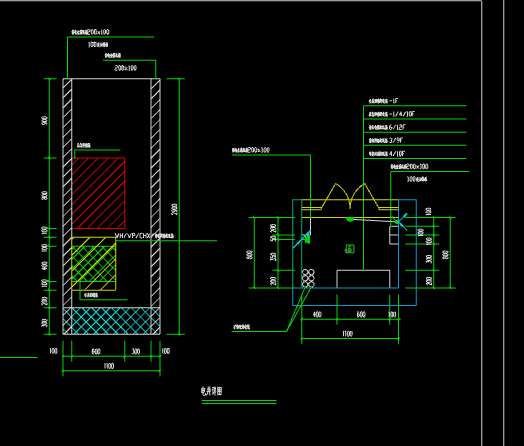Image resolution: width=524 pixels, height=446 pixels.
Task: Select the yellow hatched box with green crosshatch
Action: pyautogui.click(x=94, y=264)
